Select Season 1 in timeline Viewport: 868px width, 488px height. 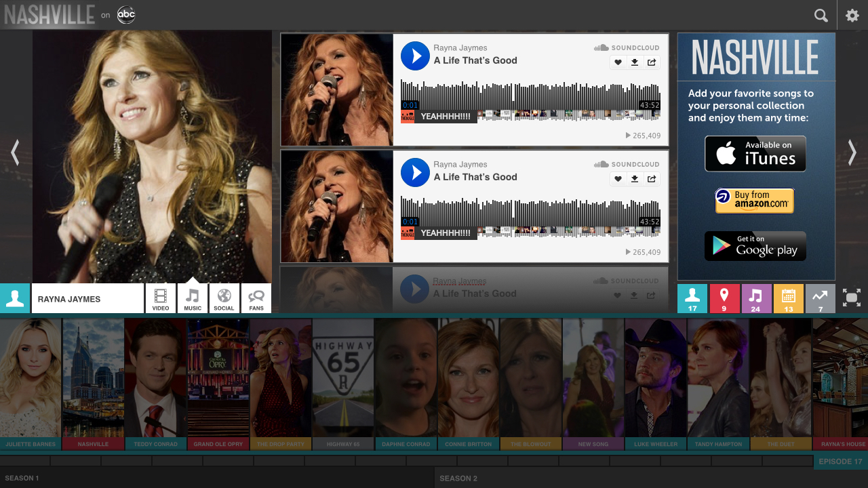point(217,478)
